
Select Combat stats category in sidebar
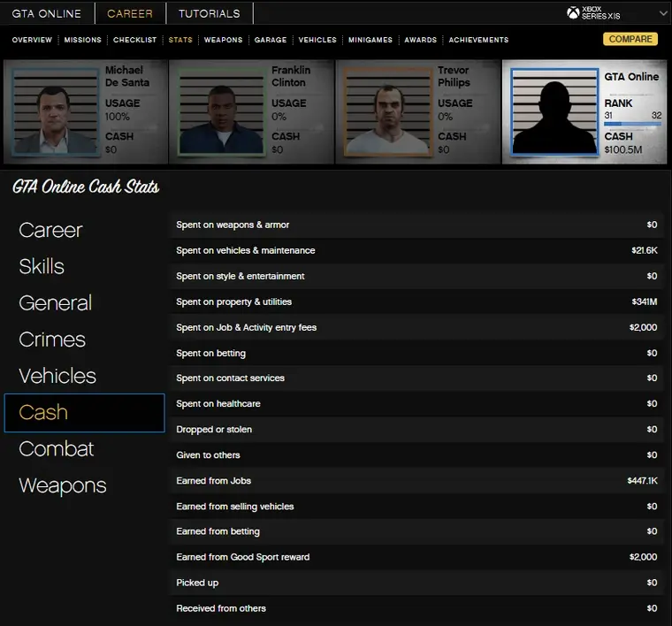(x=57, y=449)
